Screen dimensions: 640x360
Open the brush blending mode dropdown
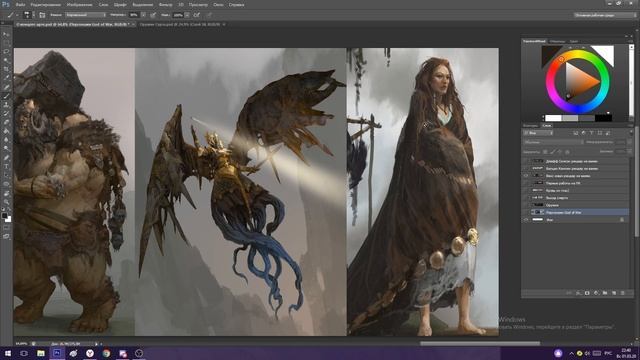coord(85,15)
